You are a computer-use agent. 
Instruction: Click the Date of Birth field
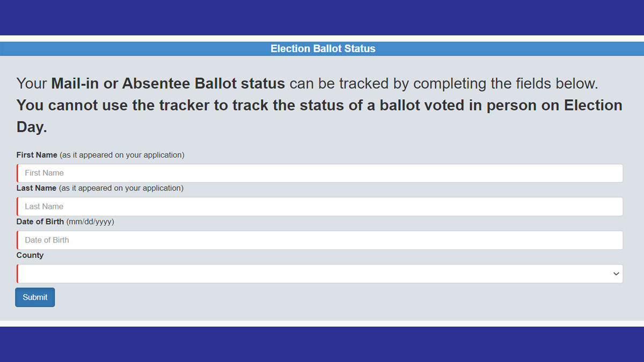(x=319, y=240)
